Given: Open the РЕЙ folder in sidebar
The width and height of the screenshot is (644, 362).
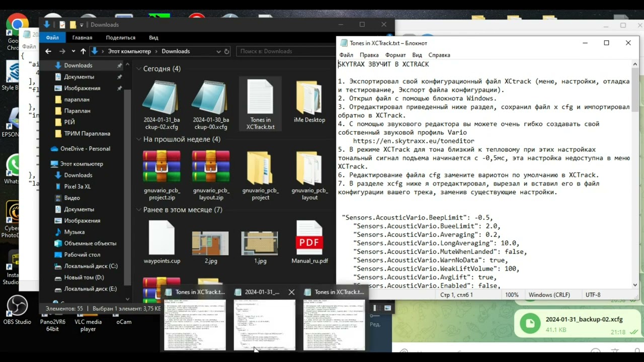Looking at the screenshot, I should tap(69, 122).
